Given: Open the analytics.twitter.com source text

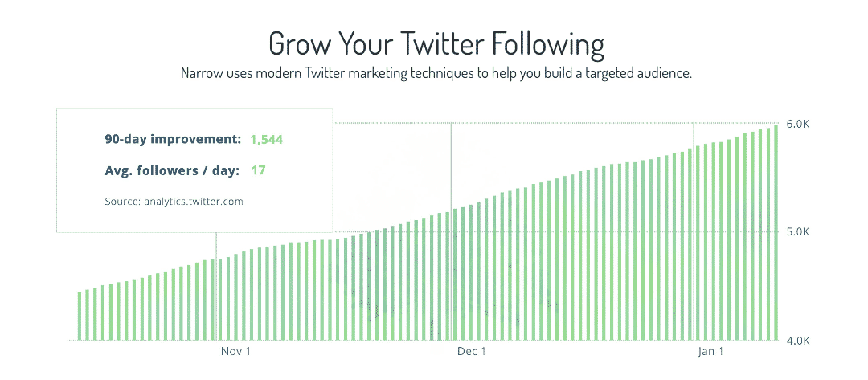Looking at the screenshot, I should coord(174,202).
